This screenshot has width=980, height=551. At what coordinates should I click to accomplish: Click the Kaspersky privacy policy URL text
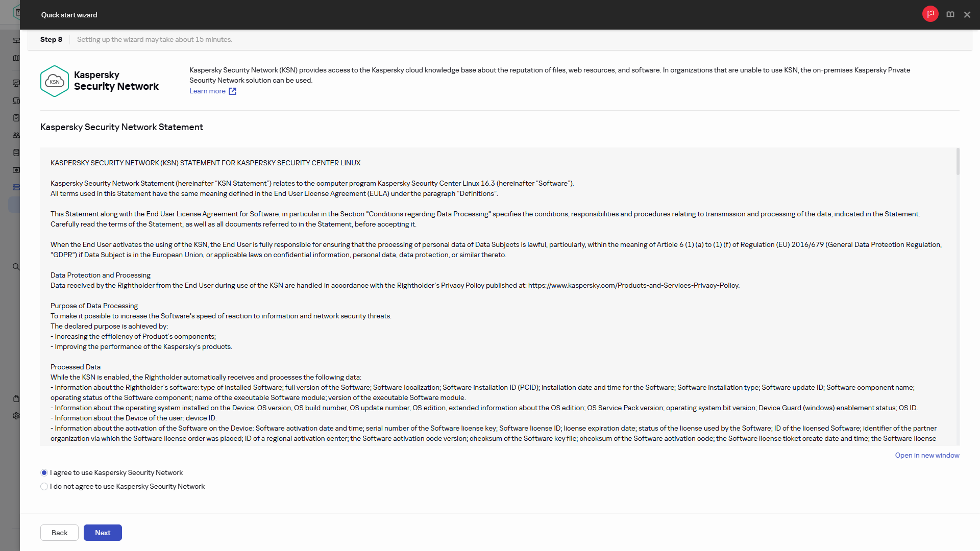[x=633, y=286]
